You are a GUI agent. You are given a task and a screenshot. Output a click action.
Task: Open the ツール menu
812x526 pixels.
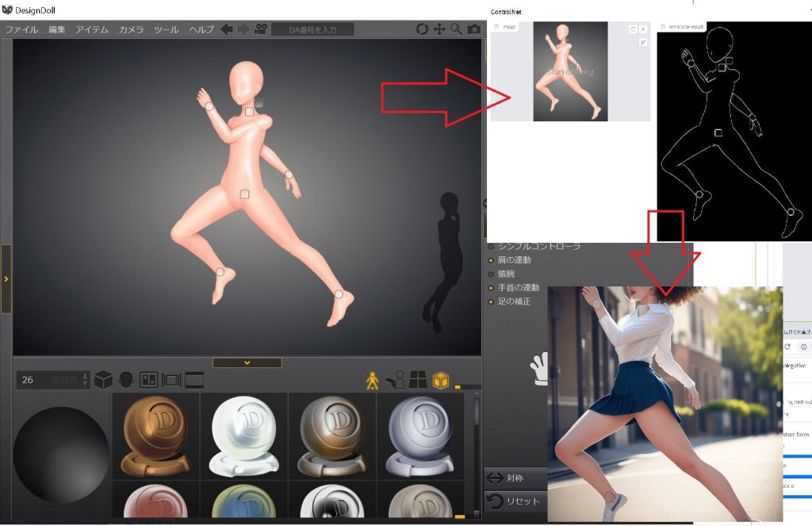167,29
